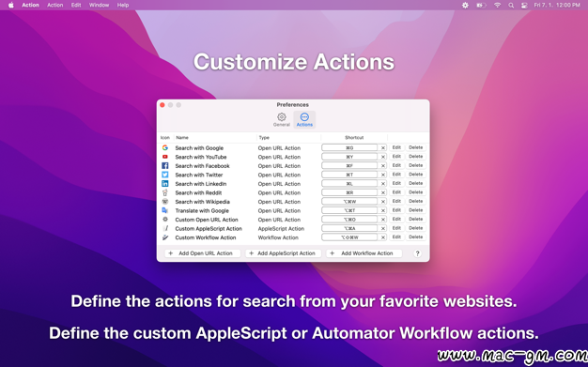Clear the shortcut for Search with Google

pos(383,147)
